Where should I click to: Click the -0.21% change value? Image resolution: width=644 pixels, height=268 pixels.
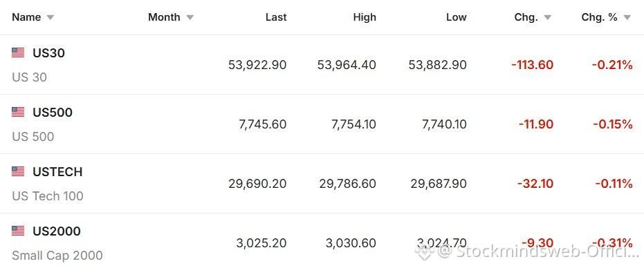tap(612, 65)
